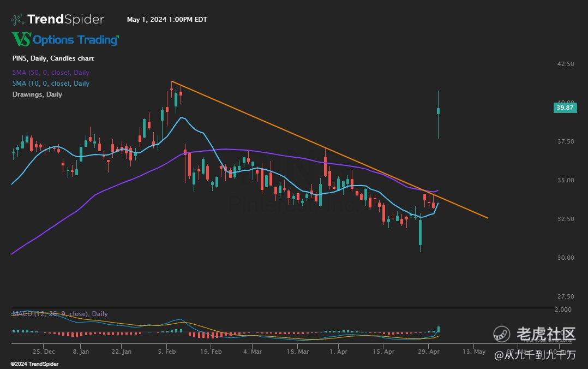Click the 19. Feb date axis label

point(211,352)
